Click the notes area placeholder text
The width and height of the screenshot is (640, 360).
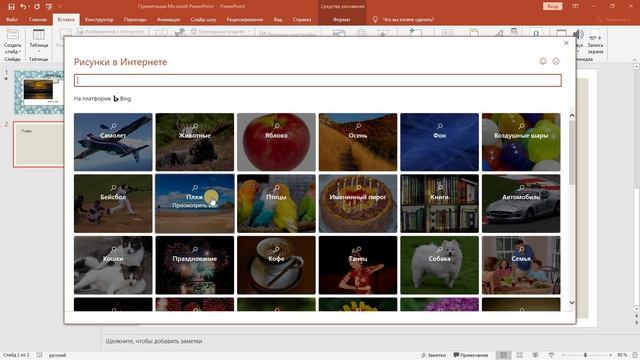[154, 341]
